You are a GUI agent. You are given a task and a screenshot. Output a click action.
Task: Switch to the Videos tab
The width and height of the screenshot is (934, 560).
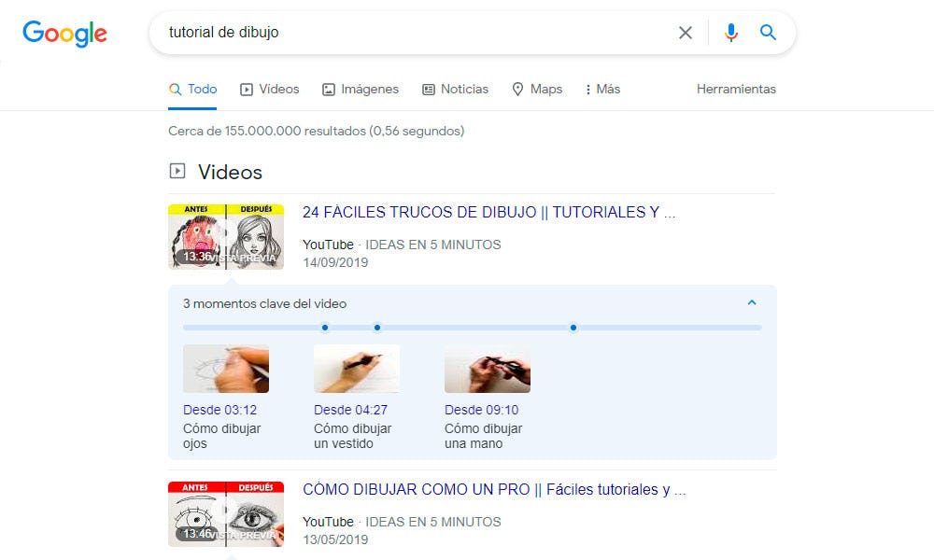(270, 89)
